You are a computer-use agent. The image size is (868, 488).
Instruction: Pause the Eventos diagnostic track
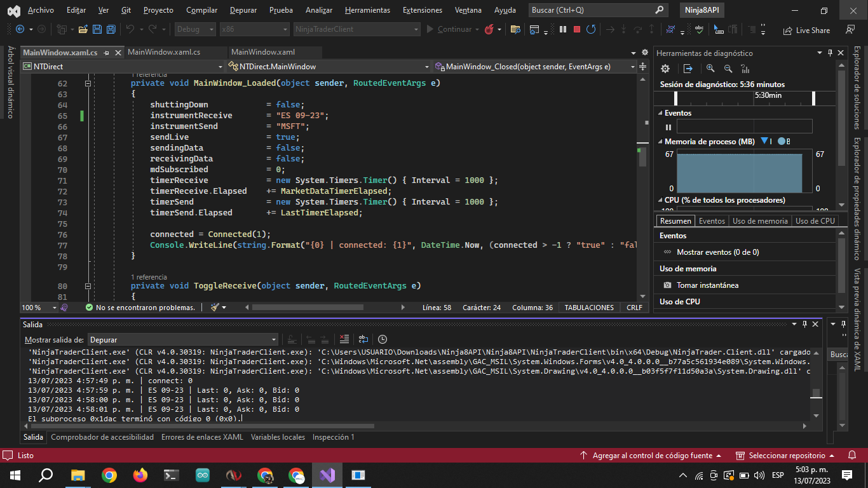[668, 127]
